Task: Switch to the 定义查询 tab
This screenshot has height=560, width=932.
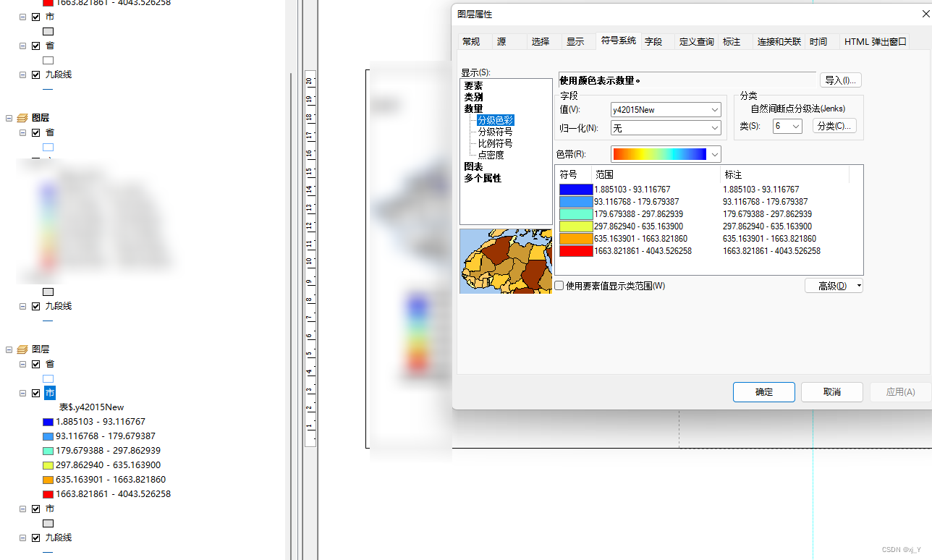Action: (x=696, y=41)
